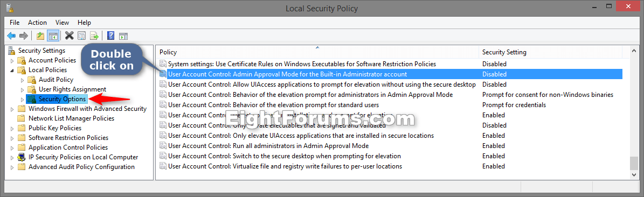Select Advanced Audit Policy Configuration label
This screenshot has width=644, height=197.
tap(82, 167)
